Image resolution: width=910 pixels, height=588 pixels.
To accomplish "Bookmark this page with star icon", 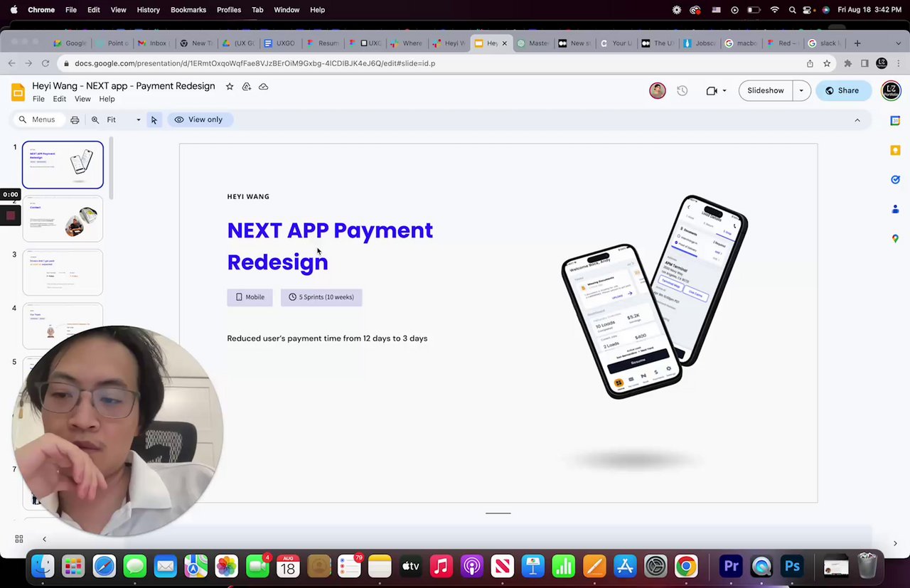I will point(827,63).
